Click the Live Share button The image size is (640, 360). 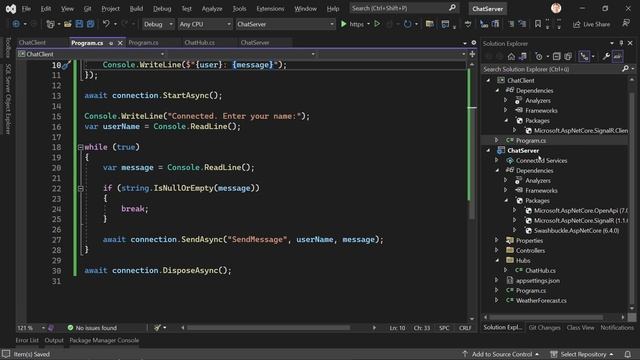[591, 24]
